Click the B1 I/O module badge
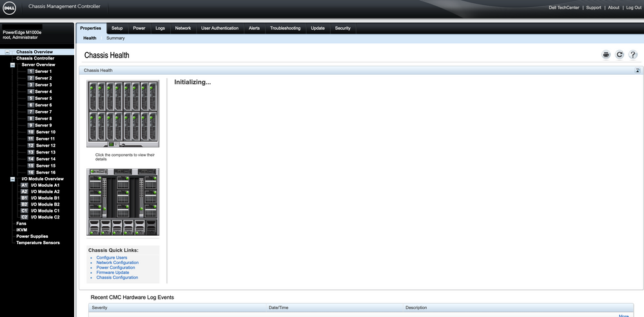This screenshot has width=644, height=317. pos(24,198)
